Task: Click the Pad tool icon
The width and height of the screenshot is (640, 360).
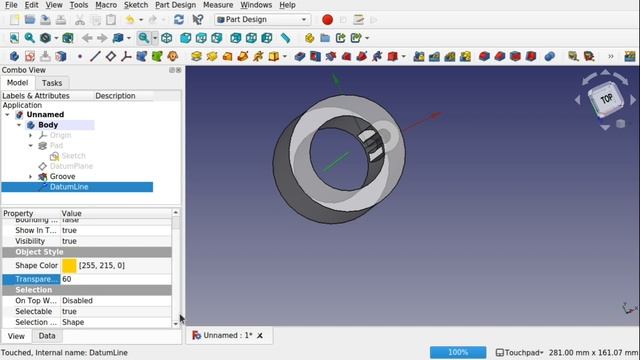Action: tap(196, 56)
